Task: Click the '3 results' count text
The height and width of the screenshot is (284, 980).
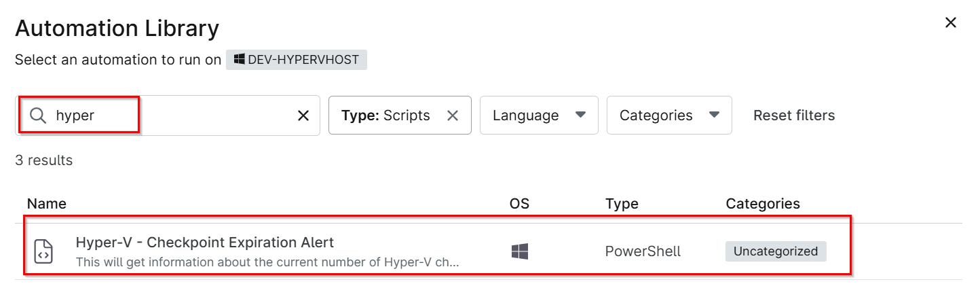Action: (x=43, y=160)
